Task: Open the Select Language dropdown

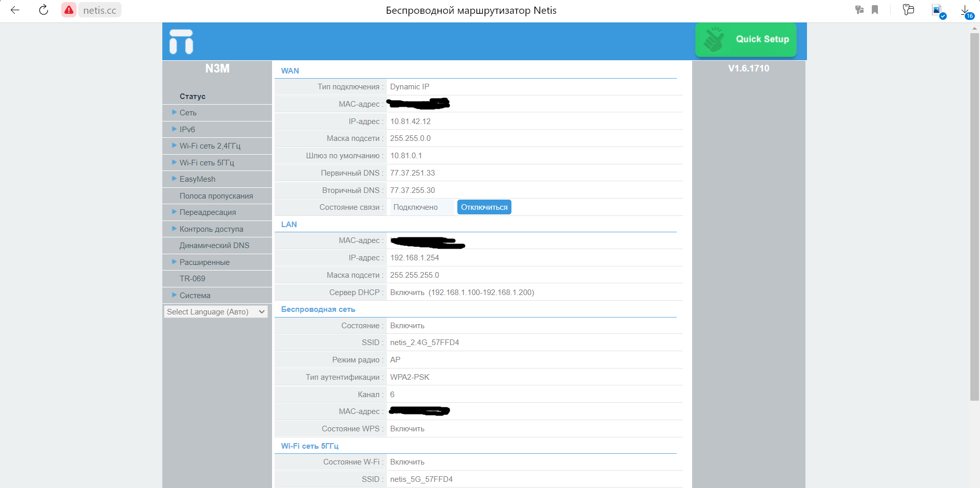Action: (x=216, y=311)
